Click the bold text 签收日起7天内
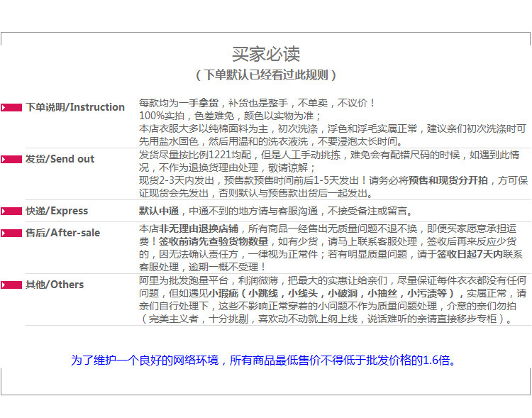 [470, 254]
